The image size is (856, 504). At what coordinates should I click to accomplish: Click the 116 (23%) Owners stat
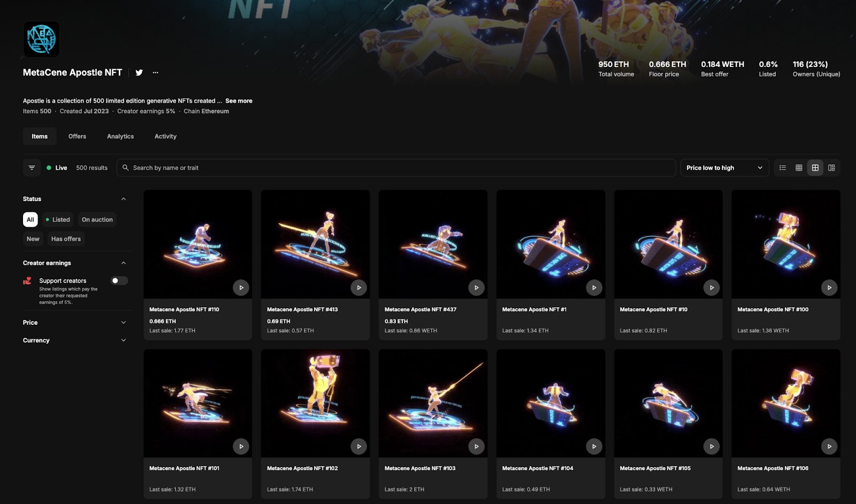[x=816, y=68]
